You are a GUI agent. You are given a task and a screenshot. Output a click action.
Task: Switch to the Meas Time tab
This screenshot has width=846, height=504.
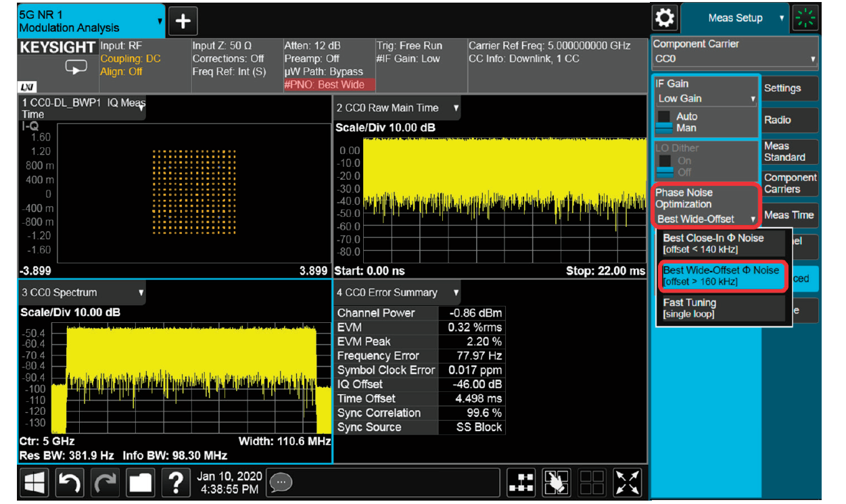[x=790, y=215]
